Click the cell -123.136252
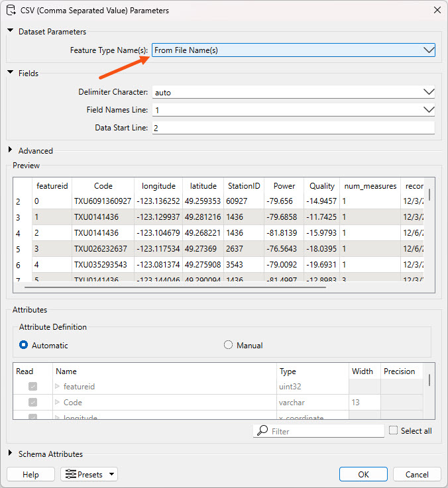 [158, 201]
